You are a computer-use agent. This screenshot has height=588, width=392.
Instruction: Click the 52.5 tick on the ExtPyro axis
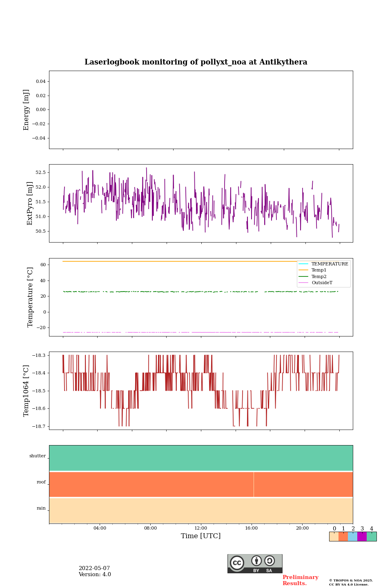click(40, 172)
